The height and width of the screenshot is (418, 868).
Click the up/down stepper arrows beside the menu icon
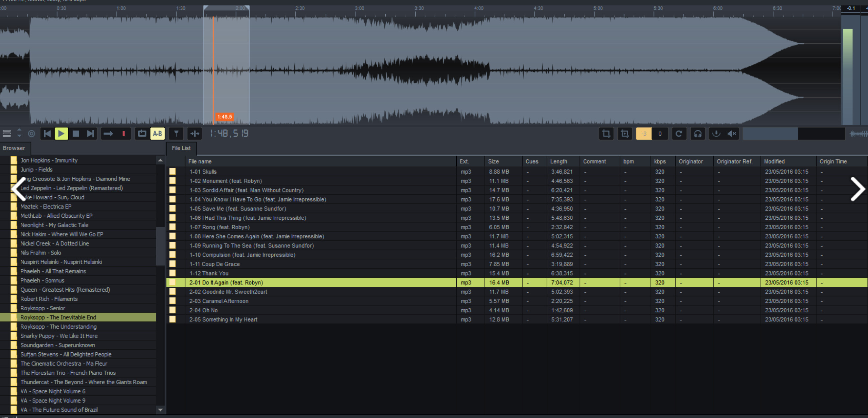19,133
